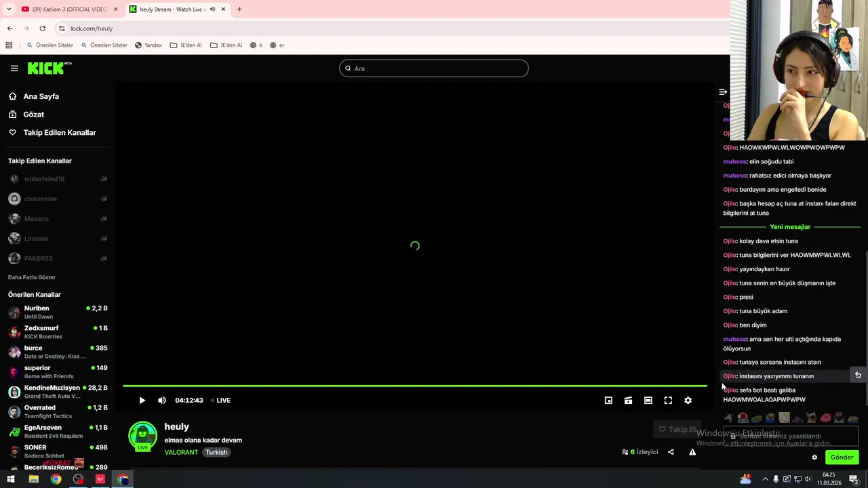Open KendineMuzisyen recommended channel
This screenshot has width=868, height=488.
point(58,392)
